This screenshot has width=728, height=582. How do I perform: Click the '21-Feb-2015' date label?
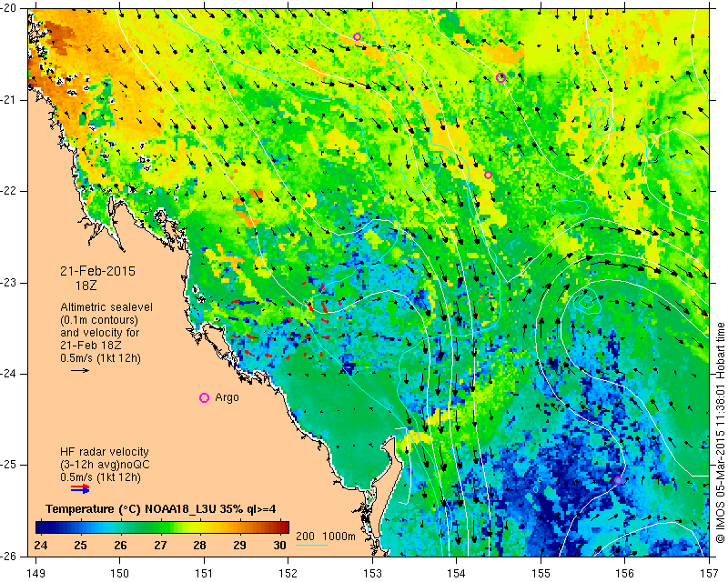point(97,271)
